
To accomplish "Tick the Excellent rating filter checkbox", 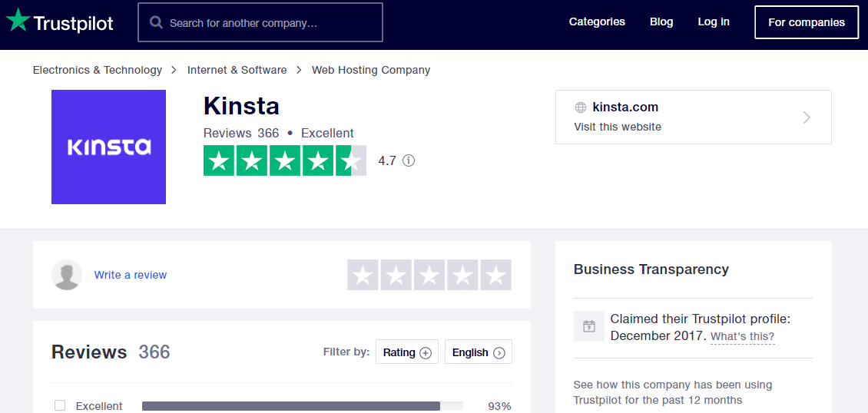I will [60, 406].
